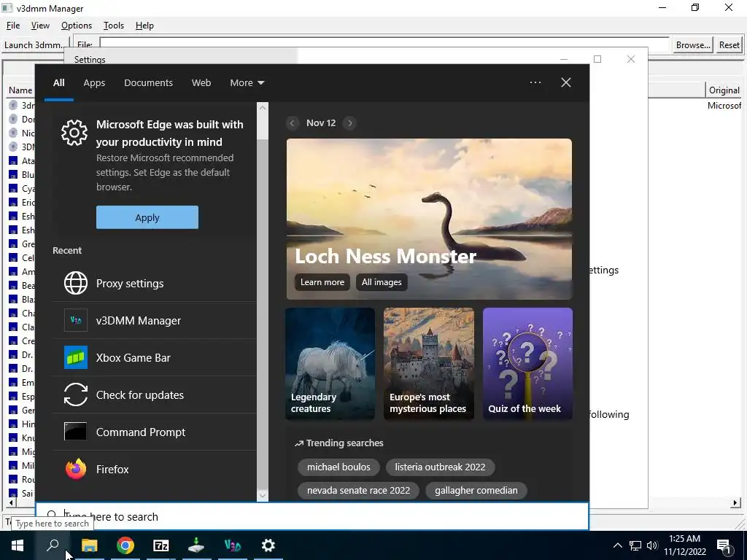Screen dimensions: 747x560
Task: Click the Windows Start button
Action: tap(18, 545)
